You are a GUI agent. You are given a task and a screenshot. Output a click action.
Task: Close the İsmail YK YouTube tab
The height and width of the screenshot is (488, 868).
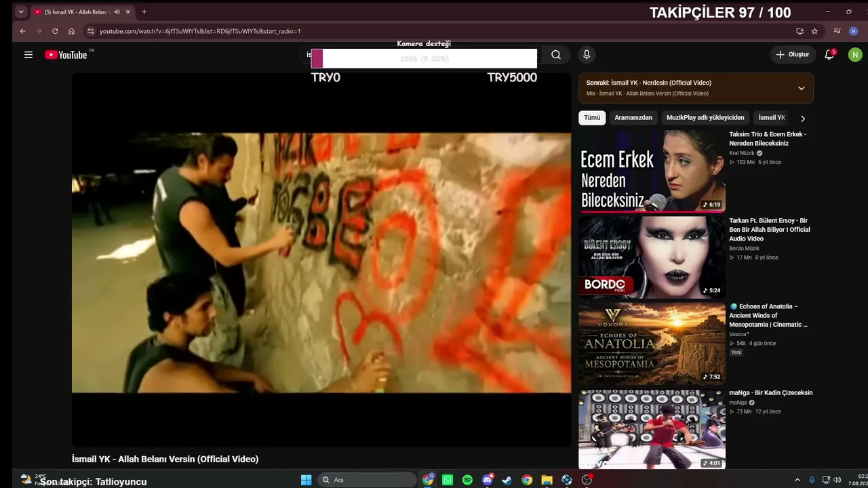coord(127,12)
